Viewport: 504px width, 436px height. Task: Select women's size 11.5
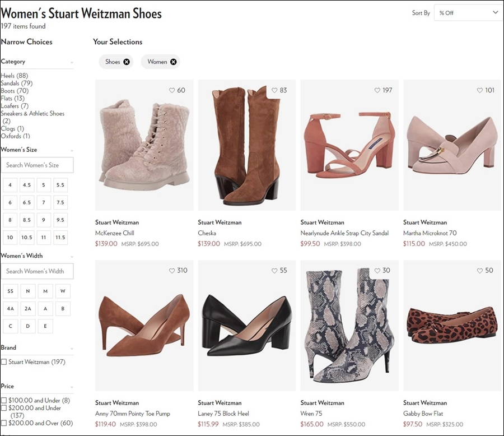[x=60, y=238]
